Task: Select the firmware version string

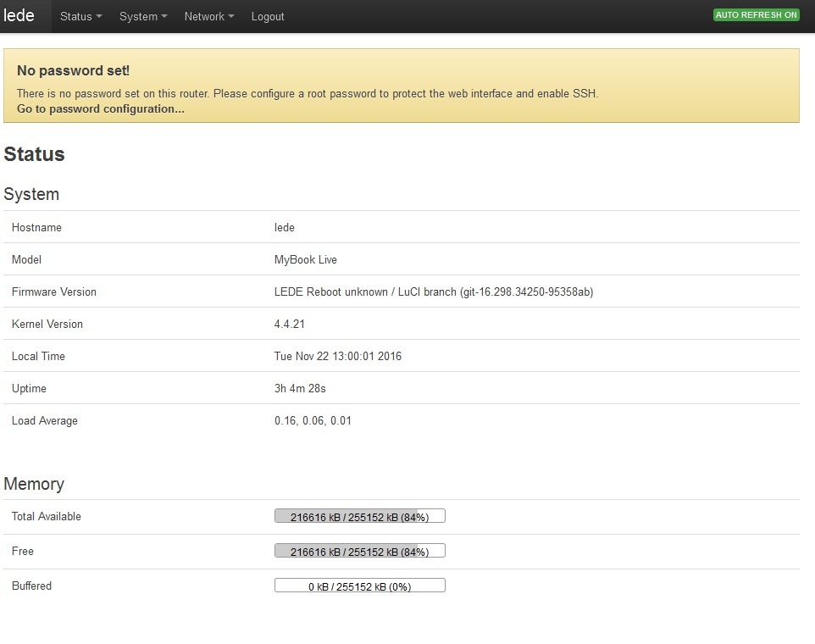Action: [x=434, y=291]
